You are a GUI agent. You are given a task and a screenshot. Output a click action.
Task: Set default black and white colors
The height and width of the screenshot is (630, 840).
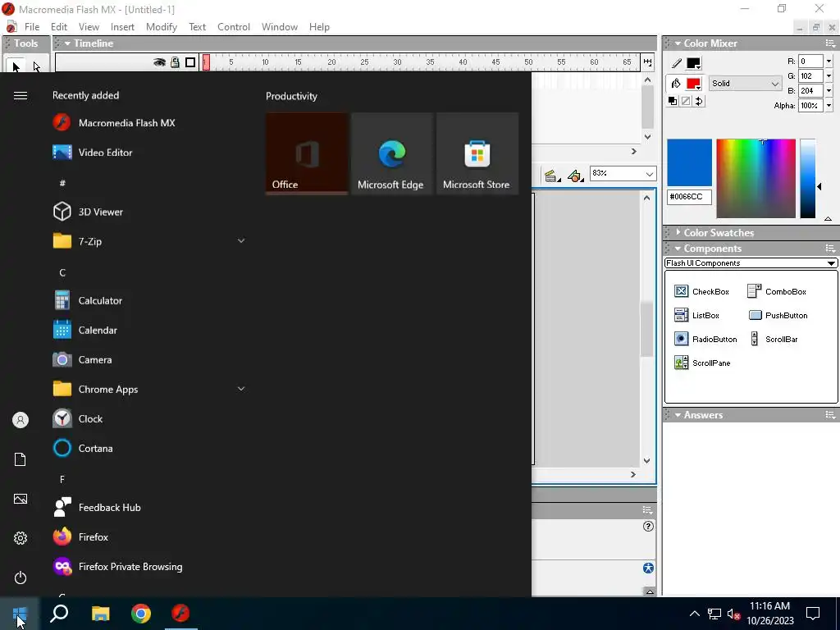(x=673, y=101)
